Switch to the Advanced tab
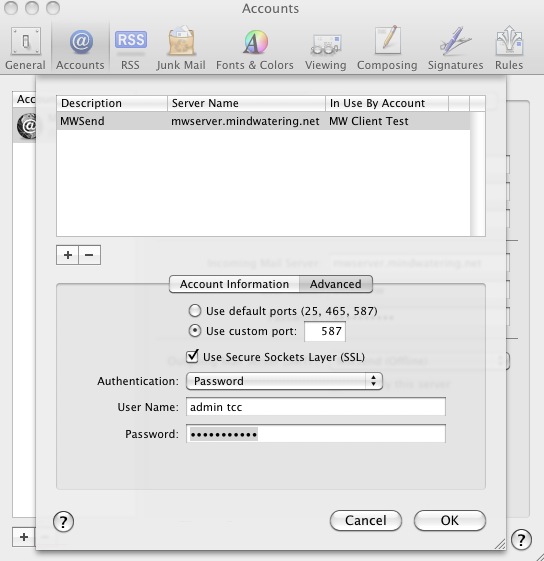 pyautogui.click(x=336, y=284)
